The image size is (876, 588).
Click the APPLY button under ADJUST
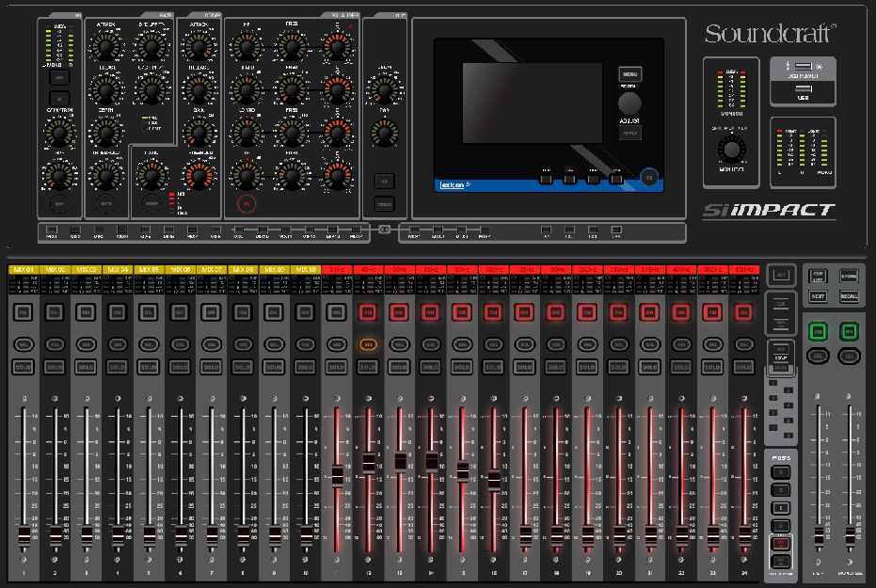[629, 133]
